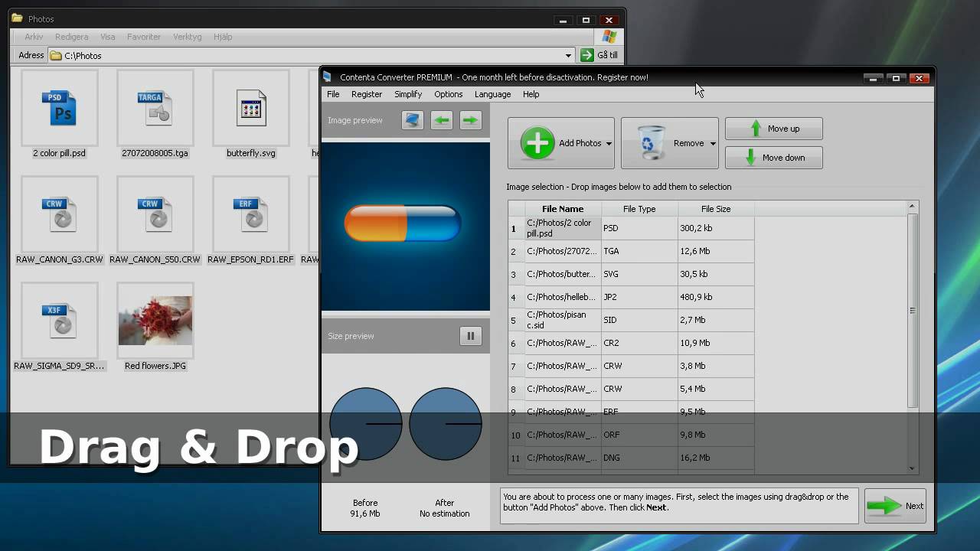This screenshot has height=551, width=980.
Task: Select the 5,4 Mb CRW row
Action: point(631,389)
